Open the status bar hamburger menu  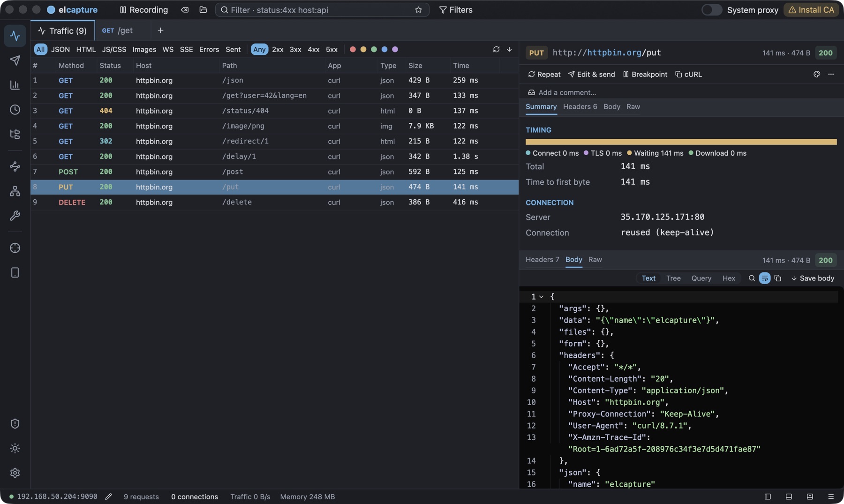tap(831, 496)
